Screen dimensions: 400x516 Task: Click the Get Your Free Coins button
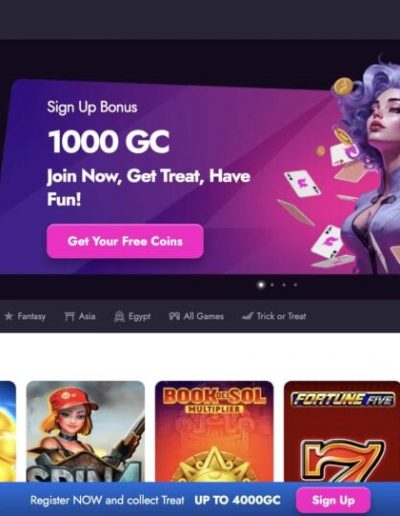pyautogui.click(x=125, y=241)
